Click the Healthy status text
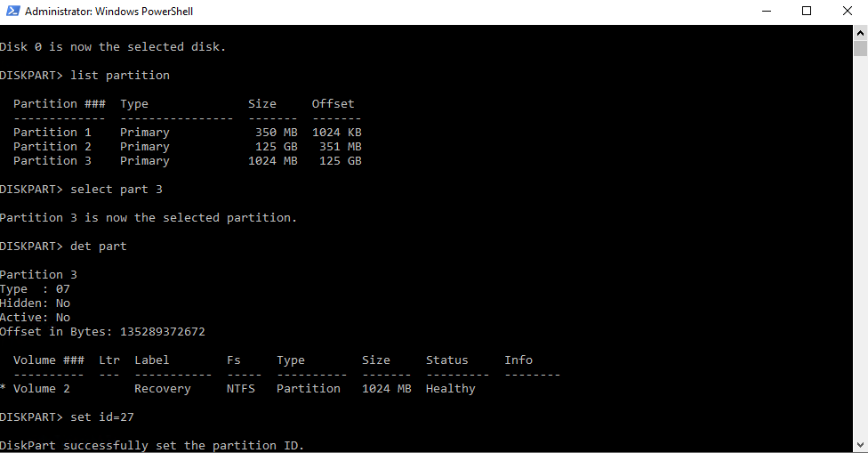 (x=451, y=389)
